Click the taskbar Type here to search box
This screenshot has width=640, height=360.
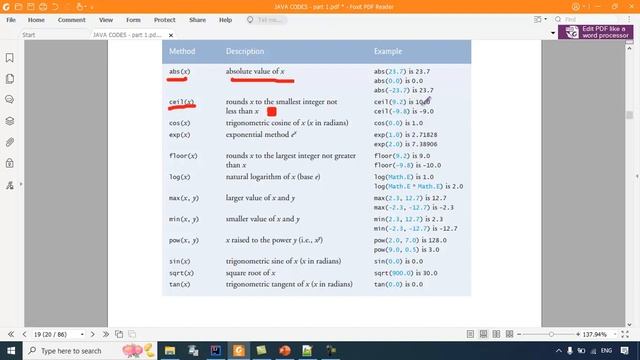coord(90,351)
